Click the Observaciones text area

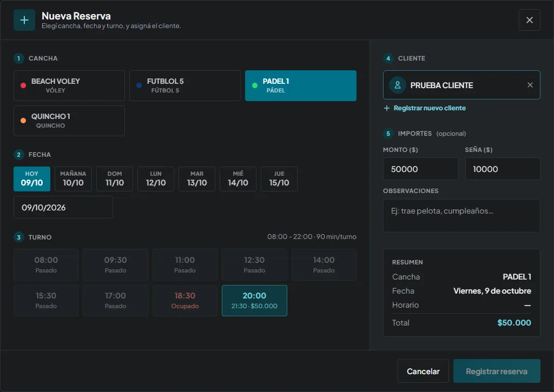[x=462, y=216]
